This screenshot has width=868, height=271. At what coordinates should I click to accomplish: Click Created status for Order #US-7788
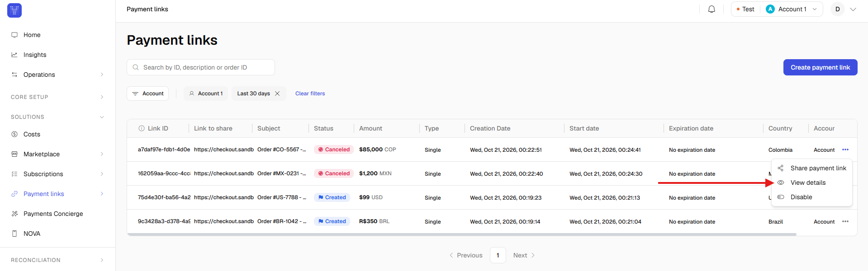(x=332, y=197)
